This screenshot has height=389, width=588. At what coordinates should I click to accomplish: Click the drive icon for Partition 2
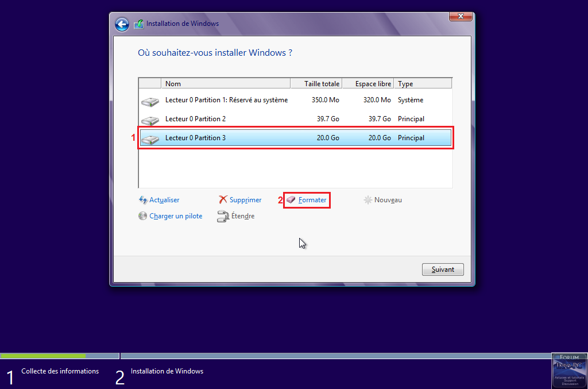click(x=150, y=120)
